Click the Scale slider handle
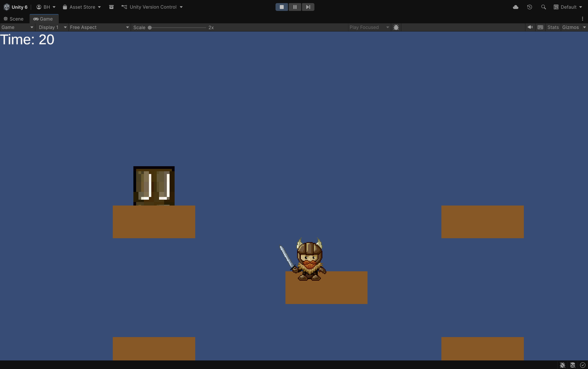Viewport: 588px width, 369px height. (x=150, y=28)
